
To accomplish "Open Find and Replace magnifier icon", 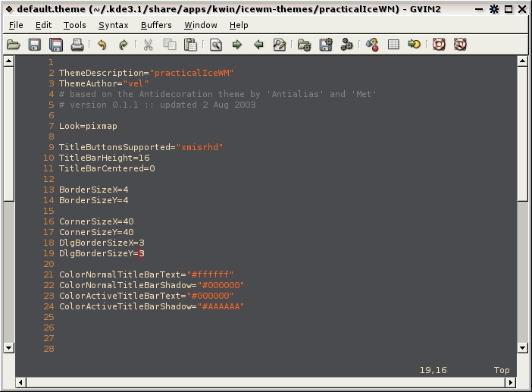I will 216,45.
